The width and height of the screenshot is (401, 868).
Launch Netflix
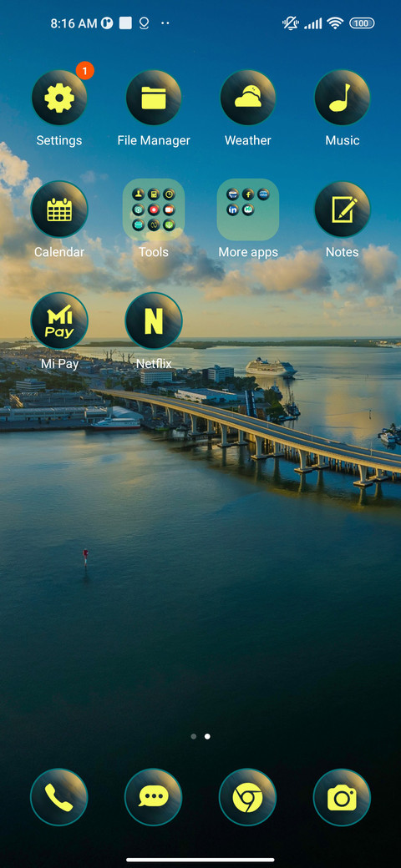tap(154, 321)
